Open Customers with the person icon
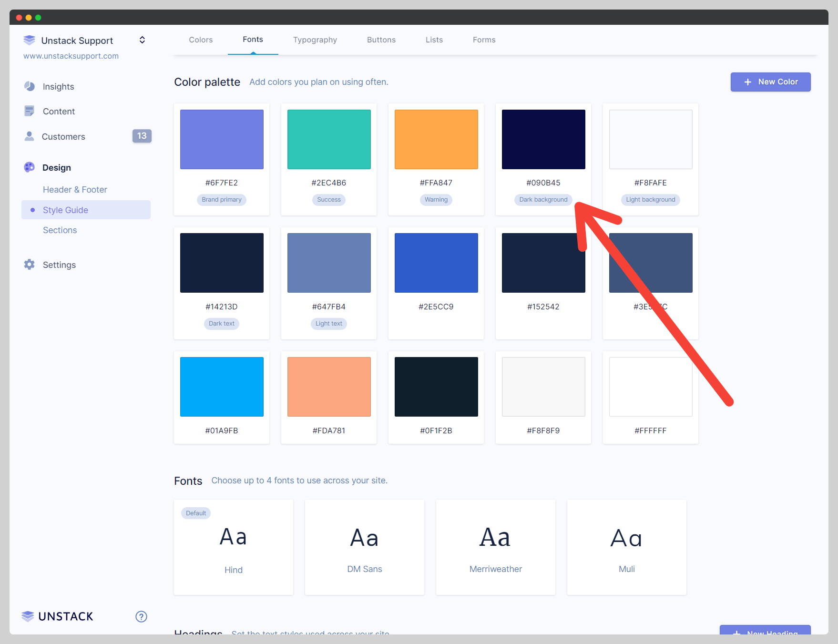The image size is (838, 644). pos(29,136)
